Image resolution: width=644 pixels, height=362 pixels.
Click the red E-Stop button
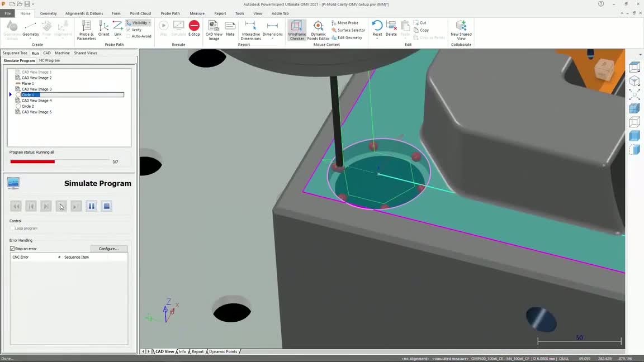(x=195, y=28)
